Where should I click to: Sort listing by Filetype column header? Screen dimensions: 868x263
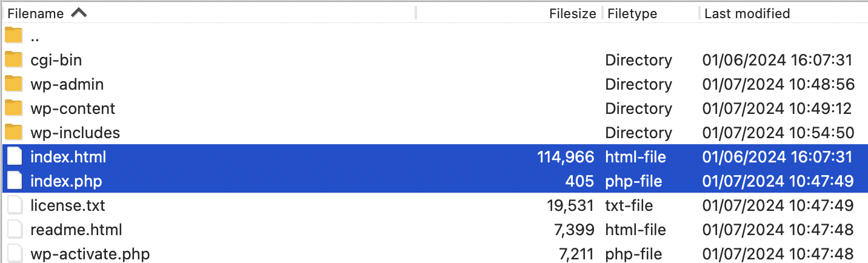(x=632, y=13)
